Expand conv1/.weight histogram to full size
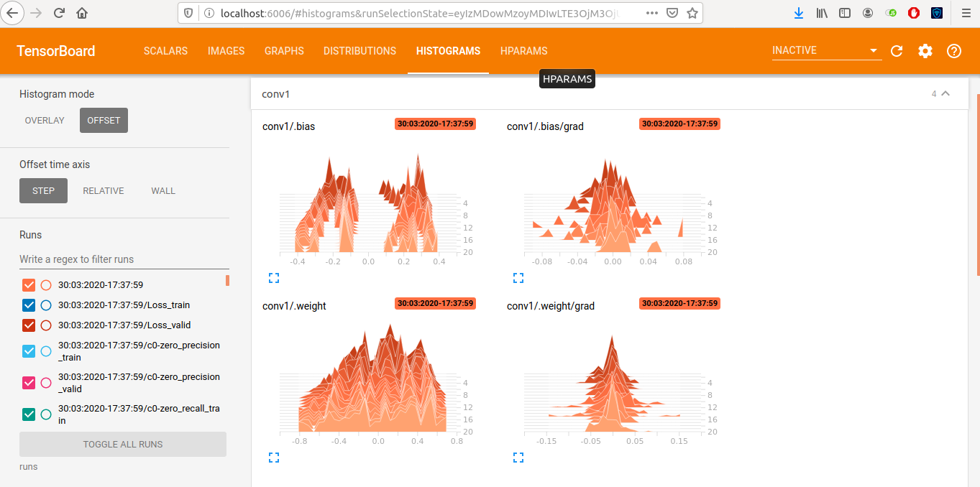 tap(274, 457)
